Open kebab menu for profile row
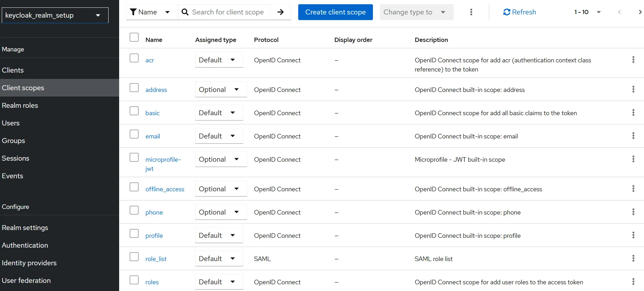This screenshot has width=644, height=291. pyautogui.click(x=633, y=235)
